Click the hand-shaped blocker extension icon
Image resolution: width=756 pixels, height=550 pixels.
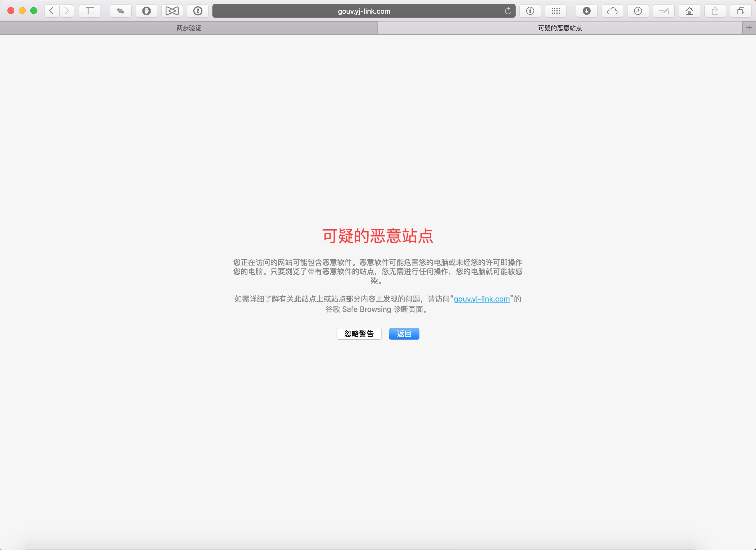coord(146,11)
